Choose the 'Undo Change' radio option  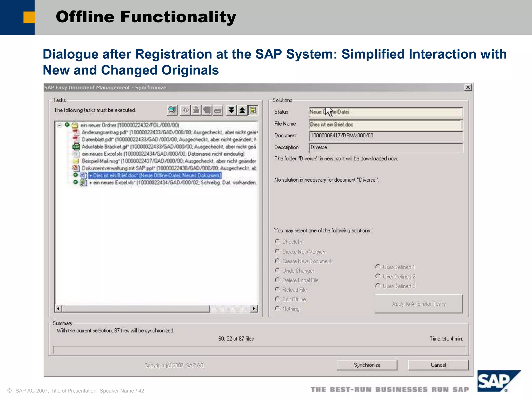pos(277,270)
